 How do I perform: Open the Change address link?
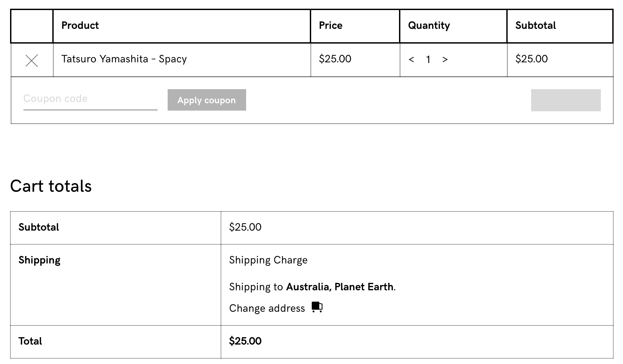(x=267, y=308)
